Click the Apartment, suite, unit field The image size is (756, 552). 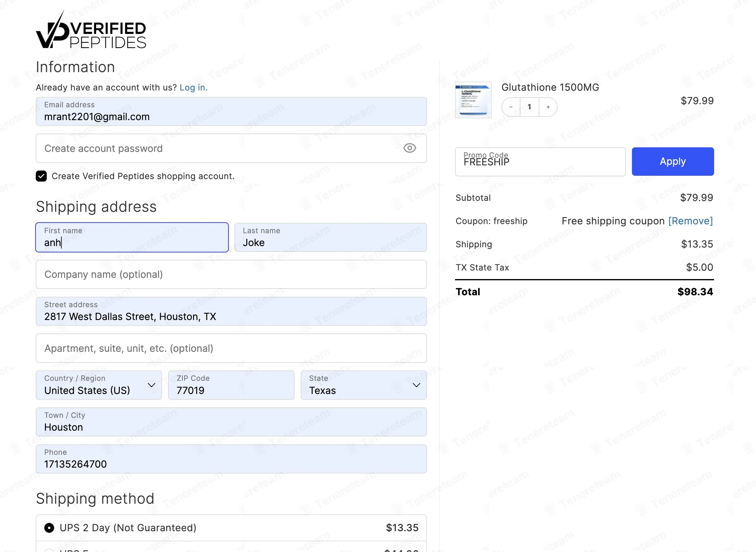coord(231,348)
